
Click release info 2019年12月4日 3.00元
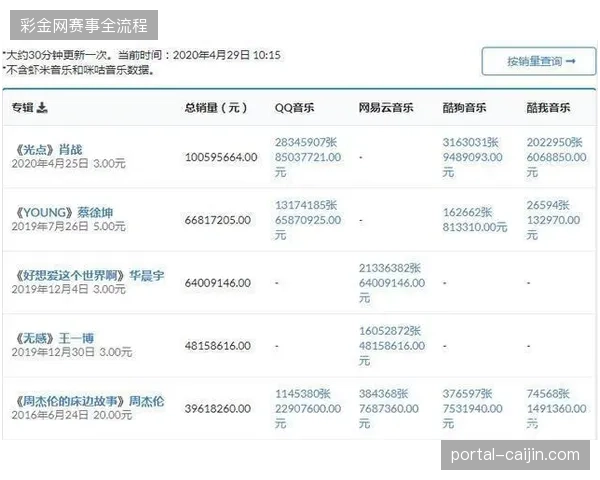[68, 289]
